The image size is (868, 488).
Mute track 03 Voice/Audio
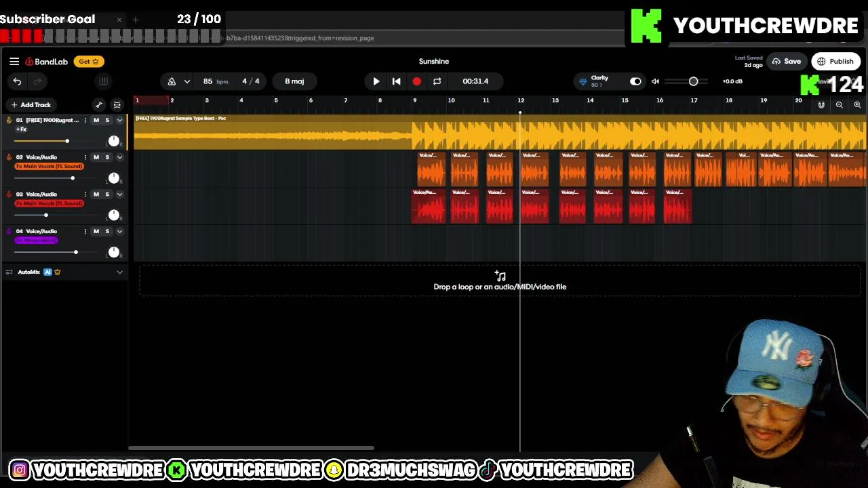(x=96, y=195)
